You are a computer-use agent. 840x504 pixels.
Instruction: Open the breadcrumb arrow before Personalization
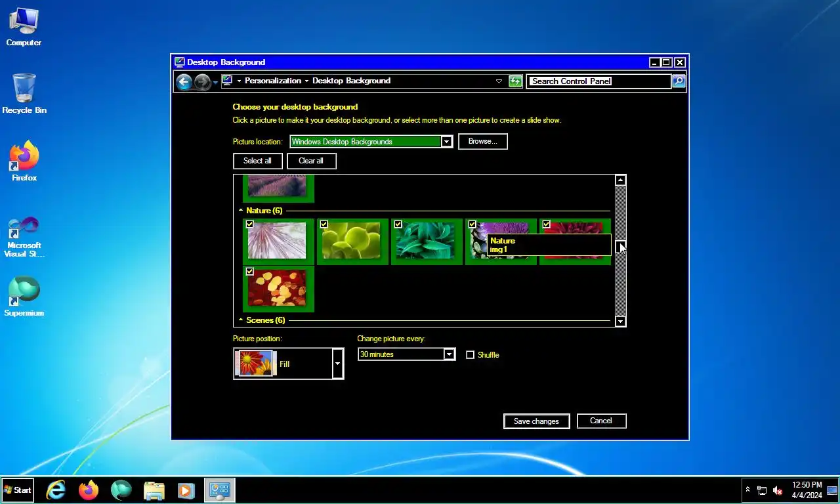click(240, 81)
